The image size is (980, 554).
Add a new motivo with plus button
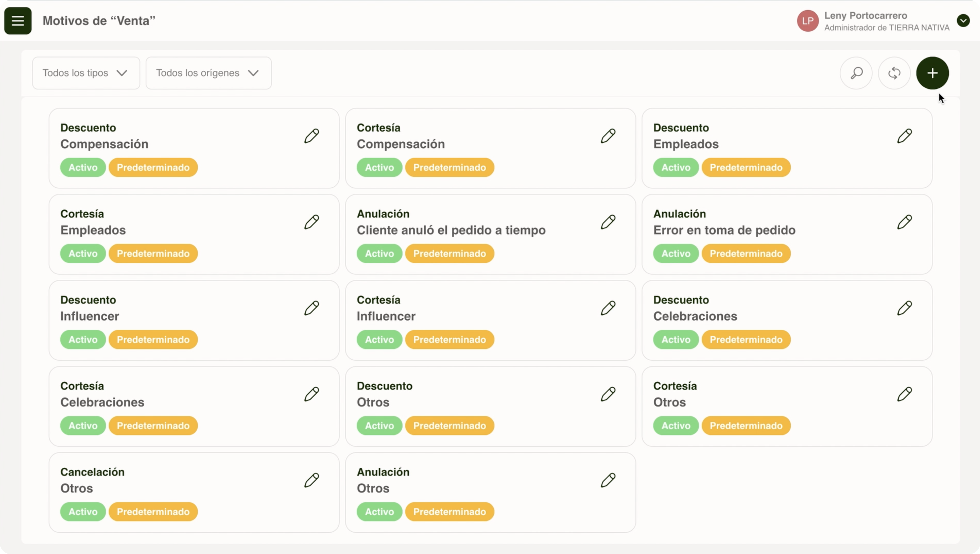932,73
